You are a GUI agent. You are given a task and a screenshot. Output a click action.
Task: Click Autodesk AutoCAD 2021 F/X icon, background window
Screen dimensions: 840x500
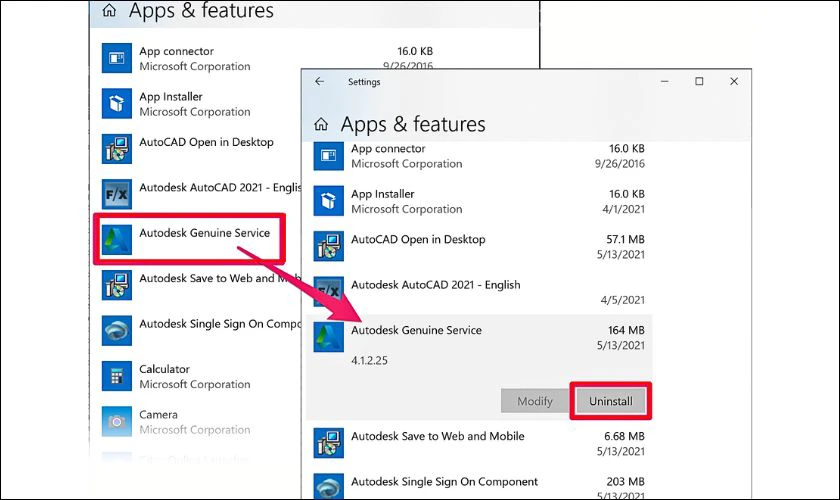(117, 194)
